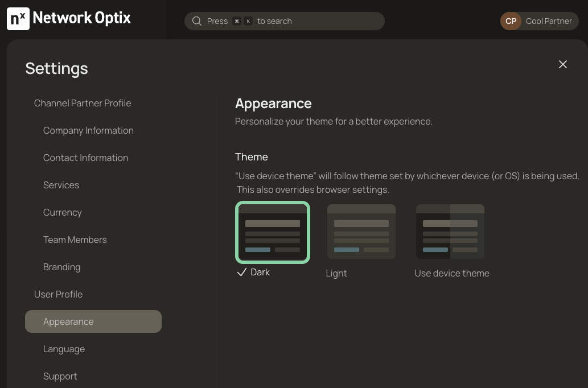
Task: Open Branding settings
Action: (62, 267)
